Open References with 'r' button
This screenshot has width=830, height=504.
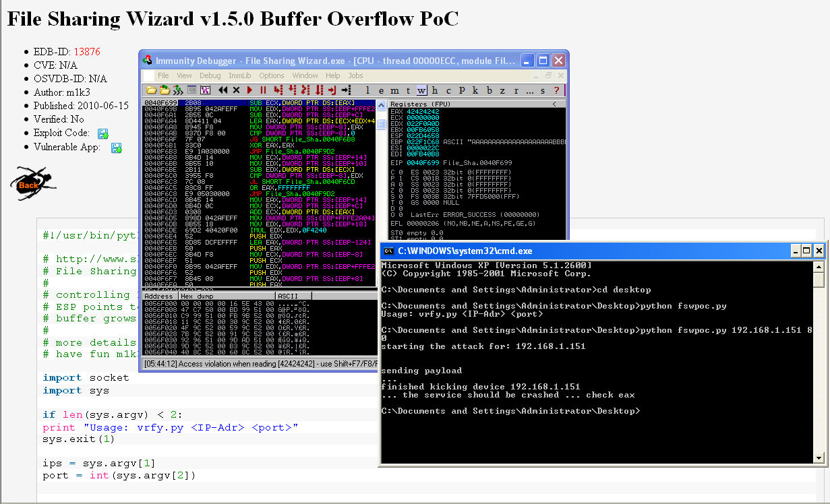pyautogui.click(x=516, y=90)
